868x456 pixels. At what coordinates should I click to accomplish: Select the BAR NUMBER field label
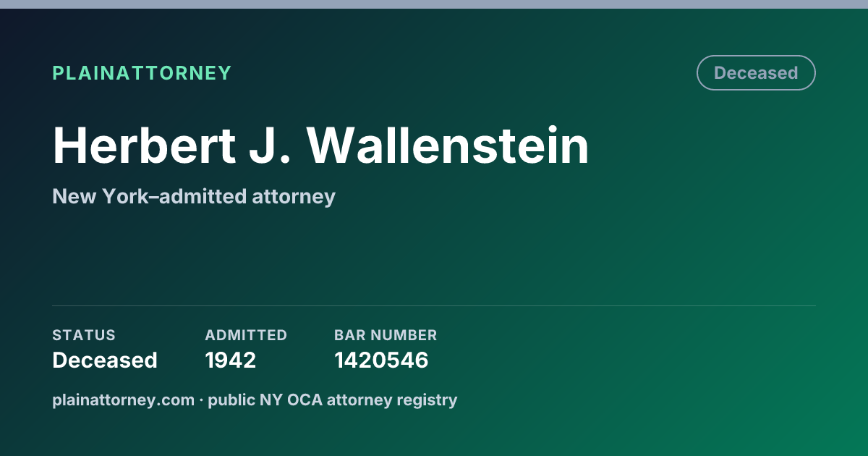pos(386,335)
